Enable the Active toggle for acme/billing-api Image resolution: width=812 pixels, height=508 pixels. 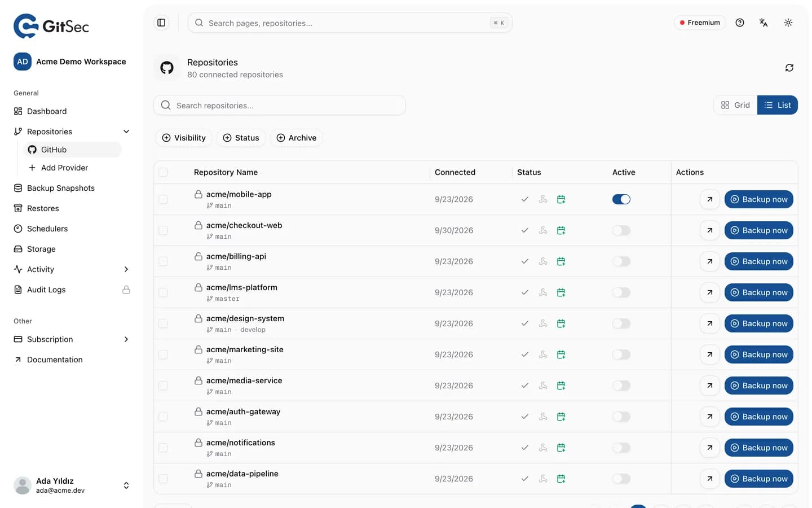(x=621, y=261)
